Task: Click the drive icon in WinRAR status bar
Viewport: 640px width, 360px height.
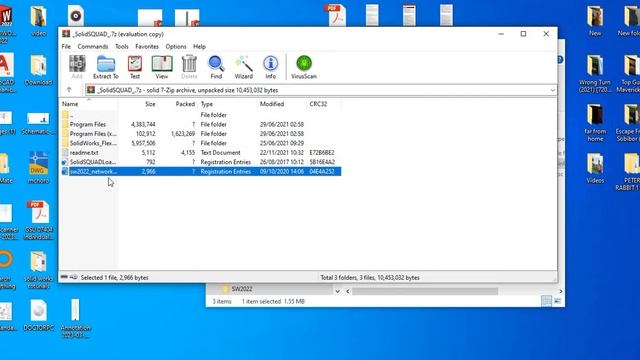Action: click(64, 277)
